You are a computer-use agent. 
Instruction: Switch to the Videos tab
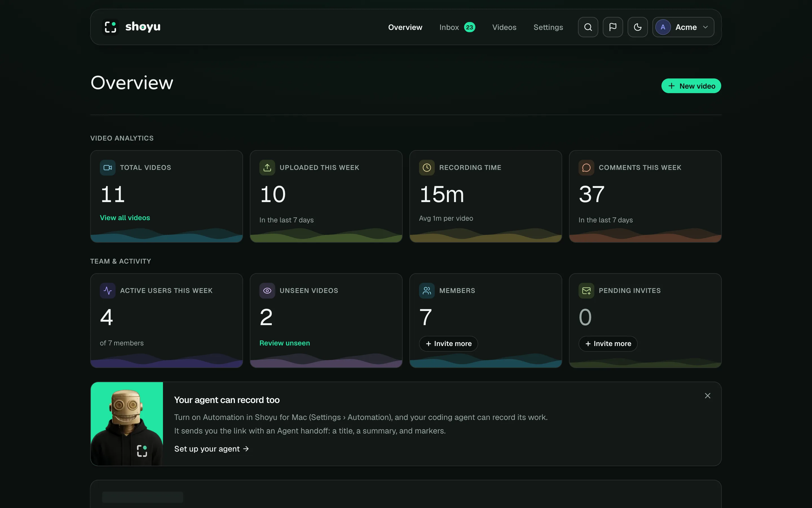(504, 27)
